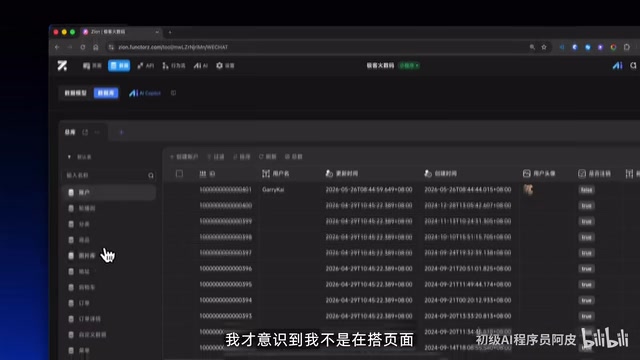The image size is (640, 360).
Task: Open the browser extensions puzzle icon
Action: [x=627, y=47]
